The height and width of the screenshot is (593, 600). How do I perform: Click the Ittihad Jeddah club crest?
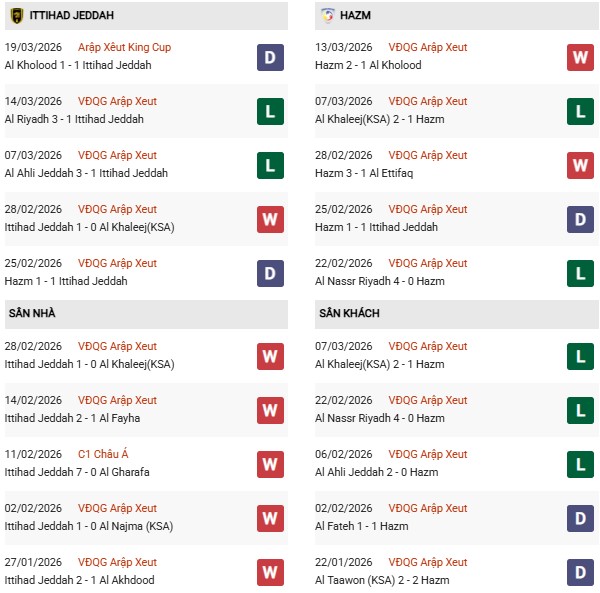point(16,16)
